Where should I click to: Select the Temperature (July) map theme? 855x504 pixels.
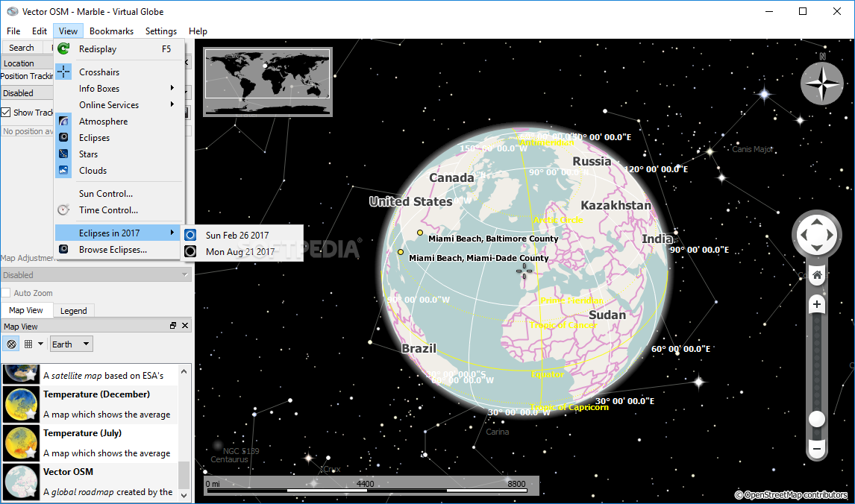90,442
